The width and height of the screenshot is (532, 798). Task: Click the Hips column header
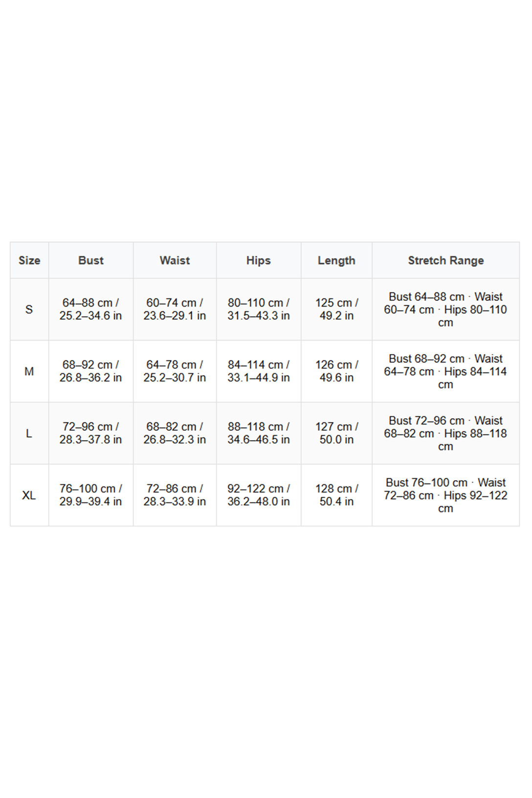[x=258, y=261]
